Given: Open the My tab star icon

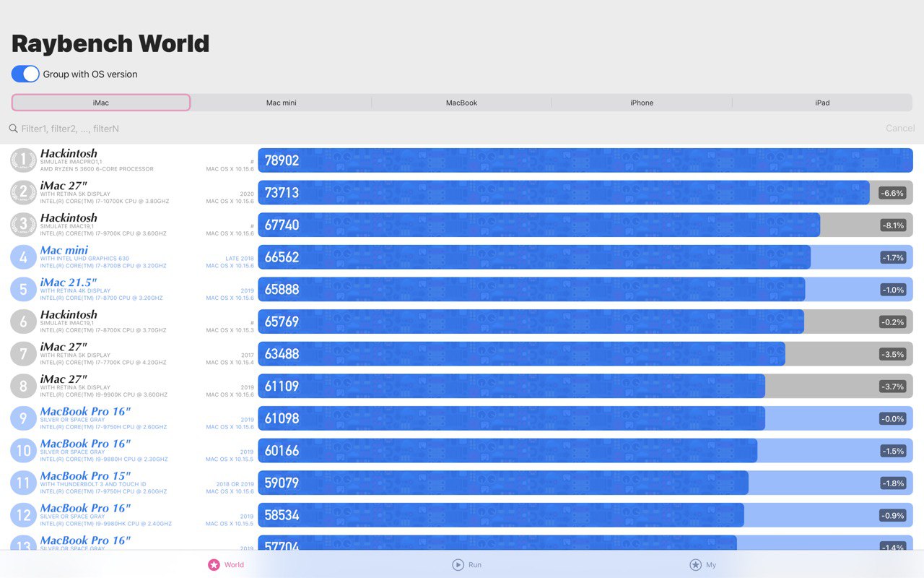Looking at the screenshot, I should click(x=695, y=565).
